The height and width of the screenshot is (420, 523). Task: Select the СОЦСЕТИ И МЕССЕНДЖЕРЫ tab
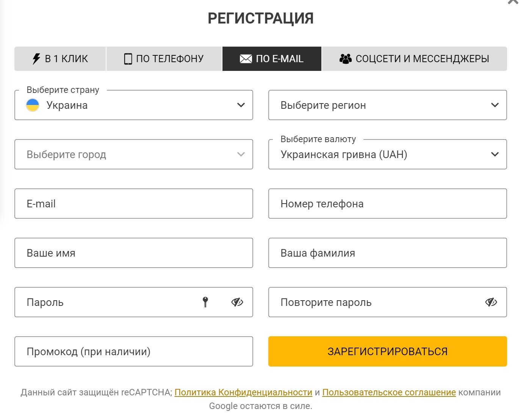tap(415, 59)
